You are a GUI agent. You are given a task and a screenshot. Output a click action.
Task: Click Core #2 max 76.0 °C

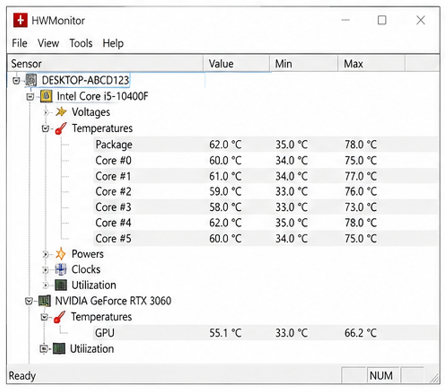click(360, 191)
